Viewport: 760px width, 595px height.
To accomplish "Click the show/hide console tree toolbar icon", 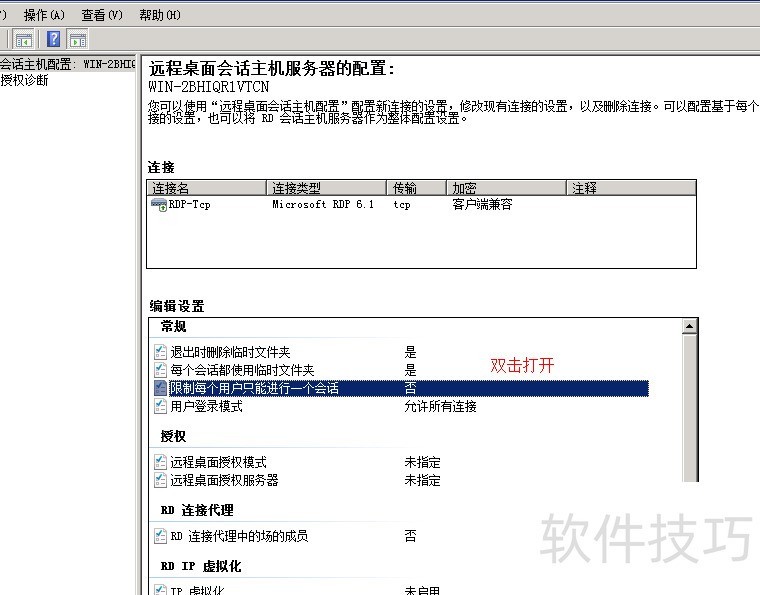I will click(x=24, y=39).
